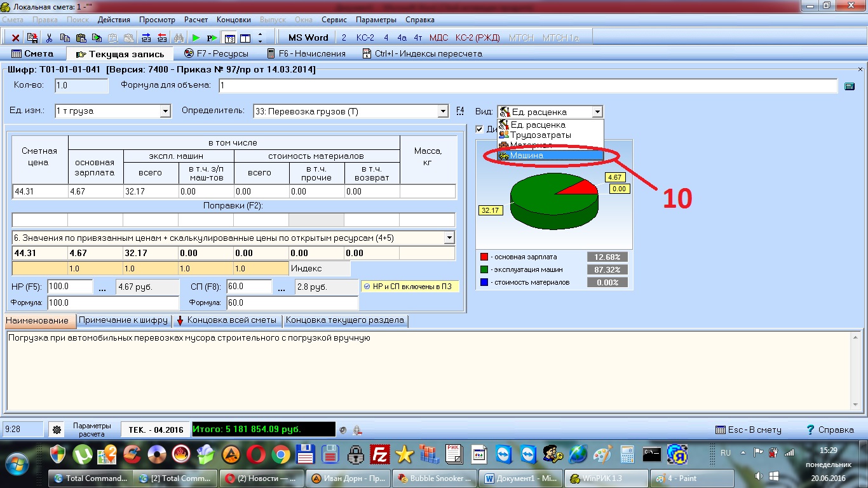The width and height of the screenshot is (868, 488).
Task: Click MS Word export toolbar button
Action: (x=308, y=37)
